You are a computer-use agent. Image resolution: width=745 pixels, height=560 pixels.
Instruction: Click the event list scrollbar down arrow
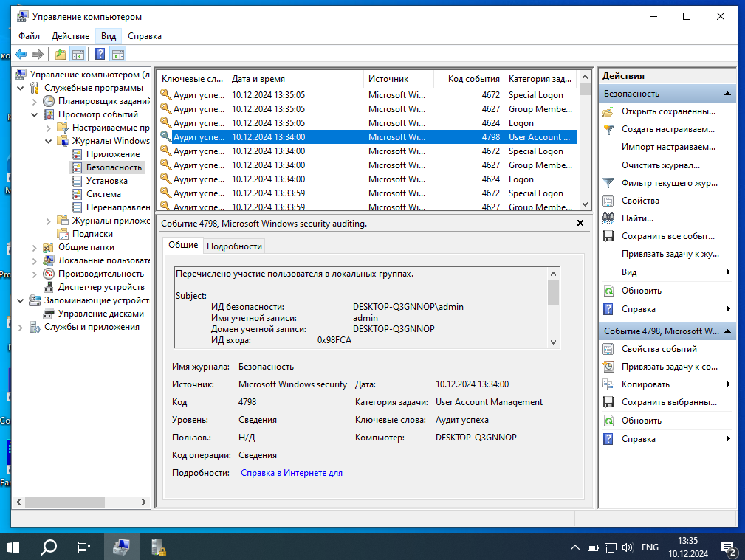tap(586, 204)
